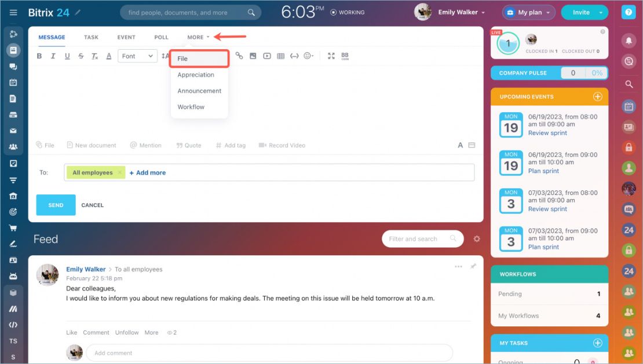
Task: Click the SEND button
Action: [x=56, y=205]
